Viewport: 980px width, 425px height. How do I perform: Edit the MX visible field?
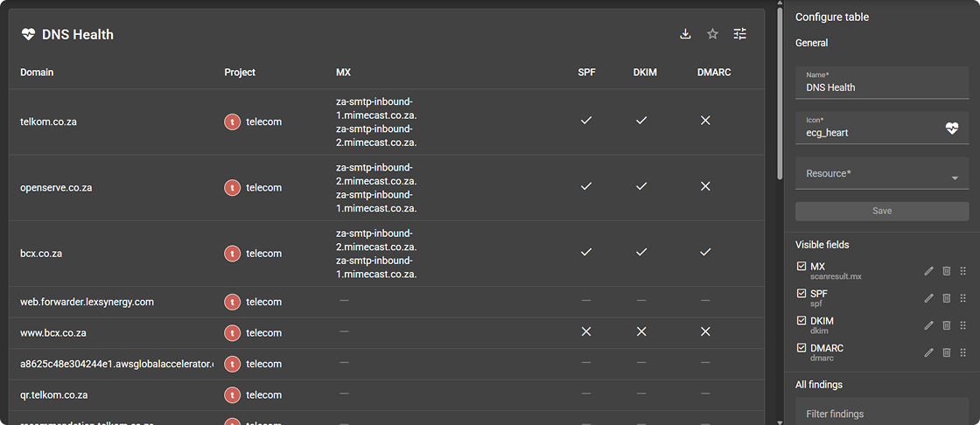(x=929, y=271)
